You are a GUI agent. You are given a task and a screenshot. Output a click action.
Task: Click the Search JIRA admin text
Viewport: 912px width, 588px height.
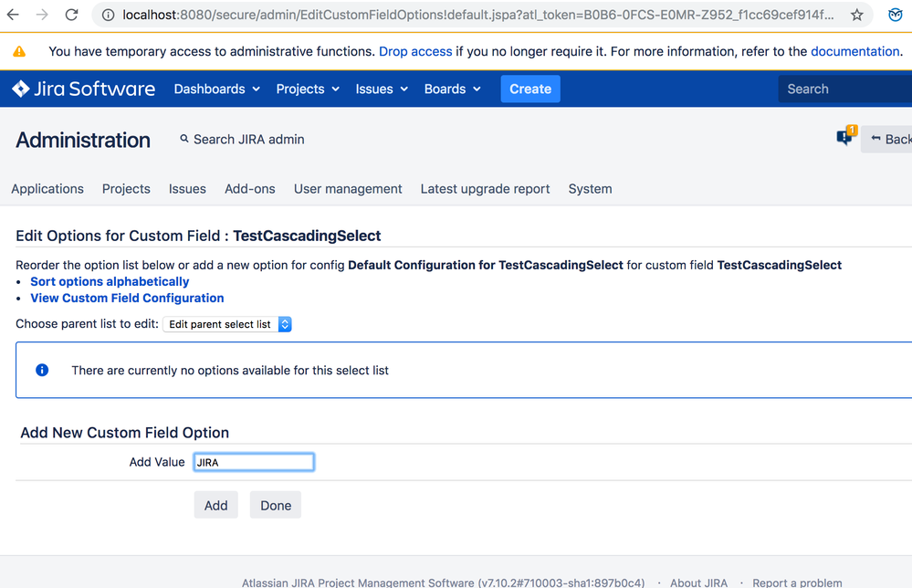click(x=249, y=139)
